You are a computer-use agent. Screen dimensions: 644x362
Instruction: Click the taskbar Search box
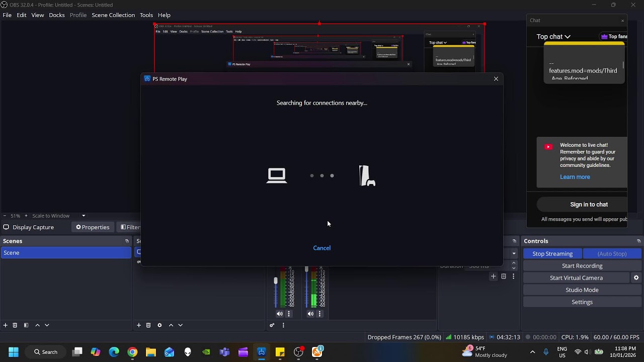[46, 352]
